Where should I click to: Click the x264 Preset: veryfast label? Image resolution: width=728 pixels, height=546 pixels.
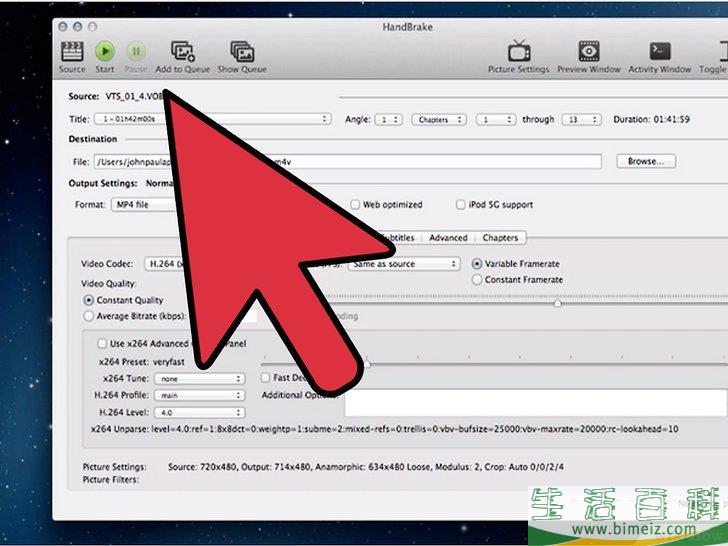pyautogui.click(x=142, y=362)
